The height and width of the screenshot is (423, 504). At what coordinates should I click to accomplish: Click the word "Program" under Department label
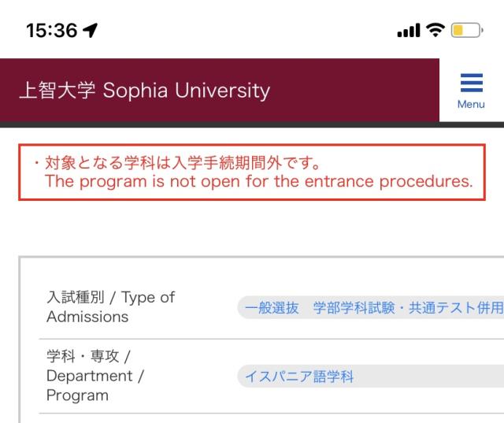click(x=79, y=395)
